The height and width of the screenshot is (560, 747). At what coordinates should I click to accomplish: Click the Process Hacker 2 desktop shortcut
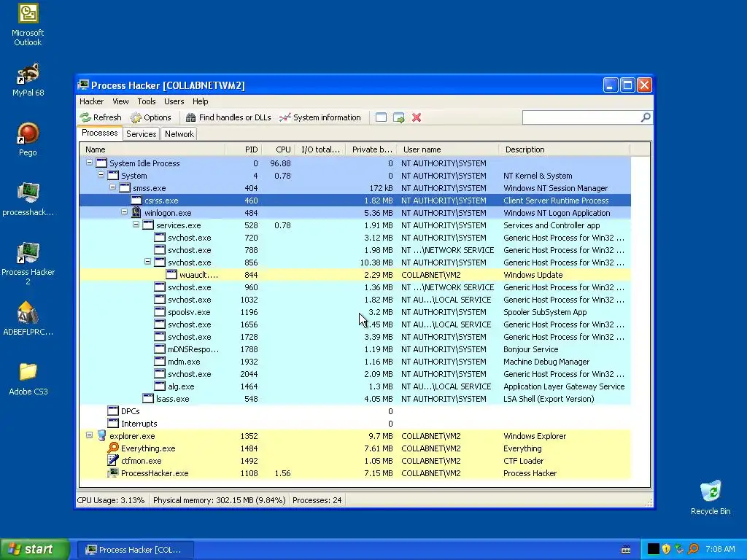(x=28, y=263)
